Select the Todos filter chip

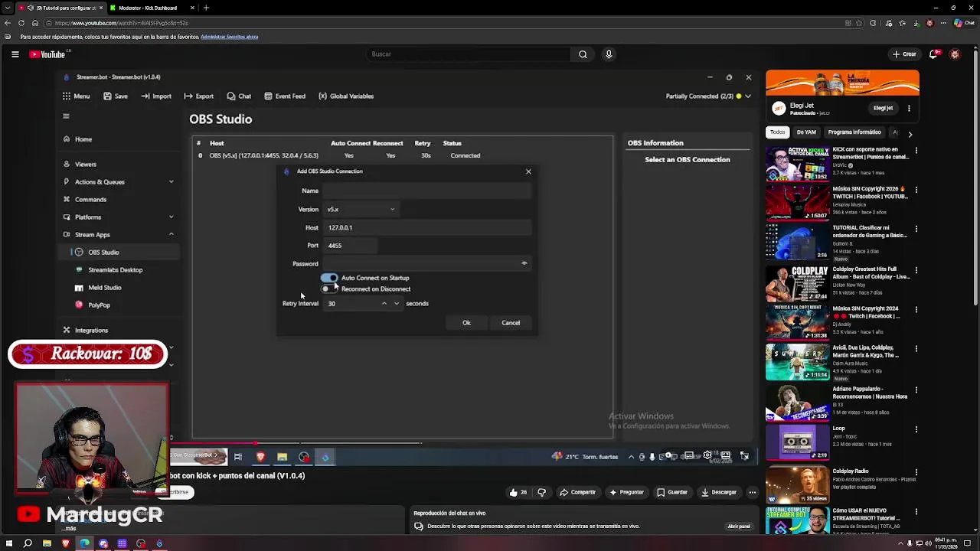777,132
